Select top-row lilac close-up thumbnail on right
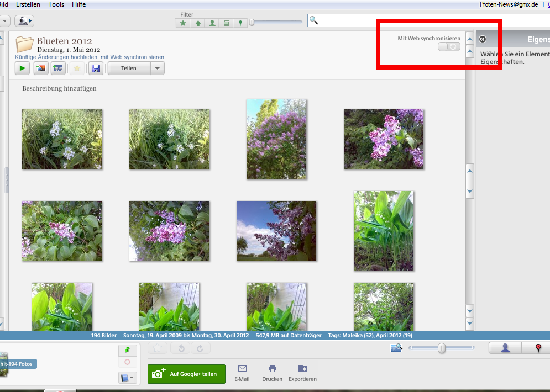This screenshot has height=392, width=550. pos(384,139)
